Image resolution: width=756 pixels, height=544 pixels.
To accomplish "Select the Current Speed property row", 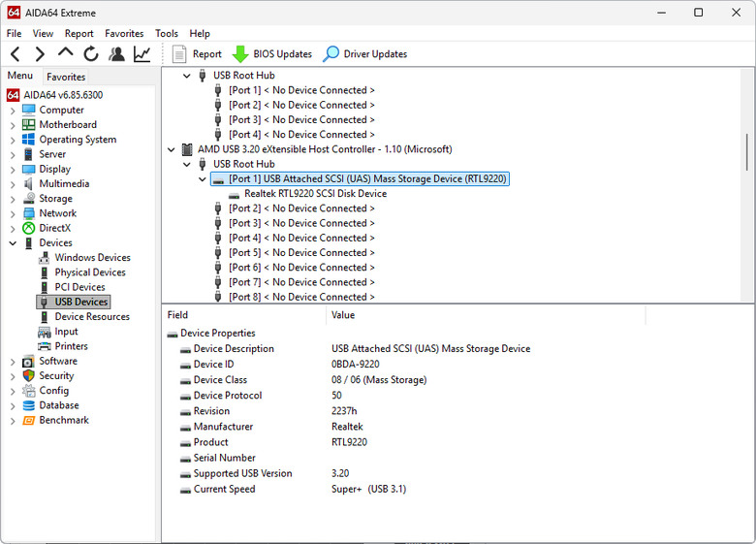I will (293, 489).
